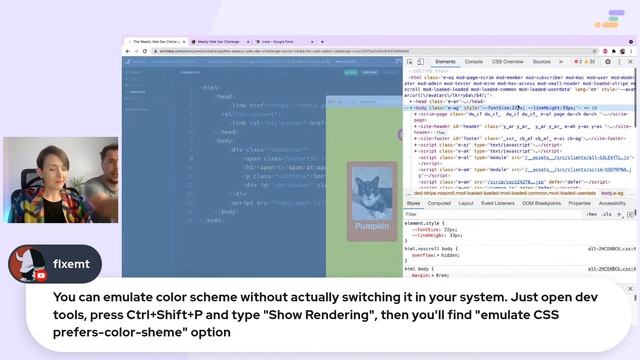Viewport: 640px width, 360px height.
Task: Expand the script class e-ak node
Action: tap(416, 151)
